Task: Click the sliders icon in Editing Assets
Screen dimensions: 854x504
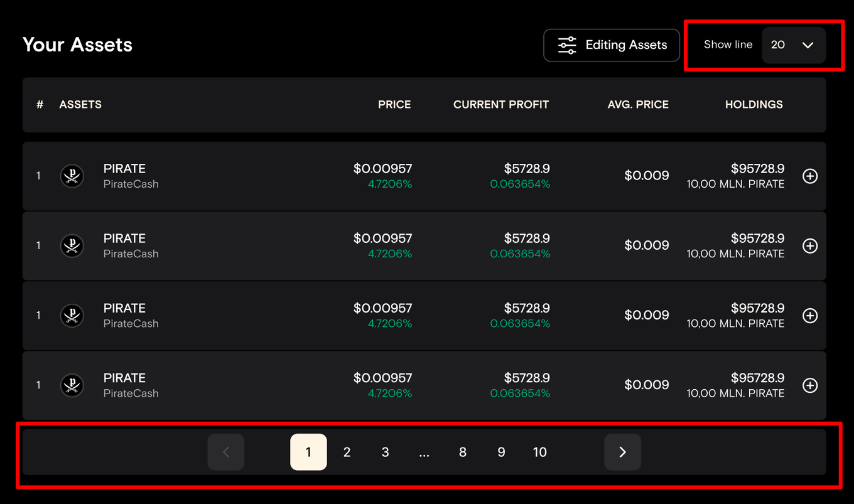Action: pos(567,45)
